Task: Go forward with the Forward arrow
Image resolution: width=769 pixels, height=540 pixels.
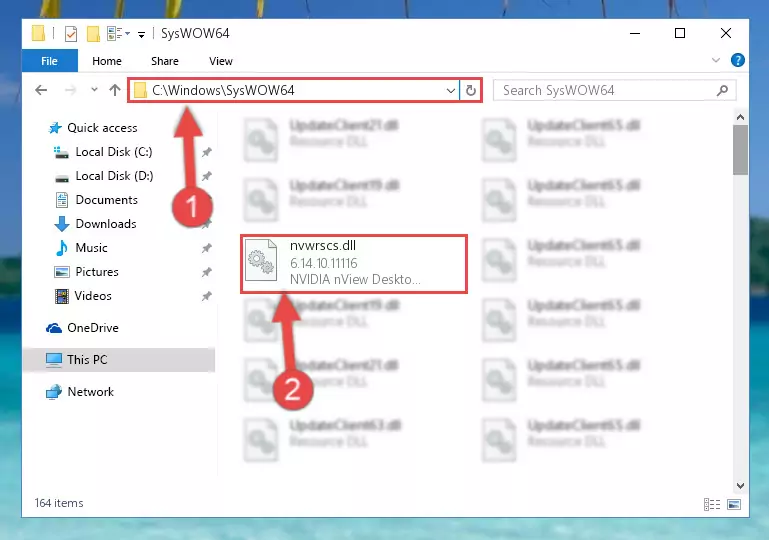Action: click(x=70, y=90)
